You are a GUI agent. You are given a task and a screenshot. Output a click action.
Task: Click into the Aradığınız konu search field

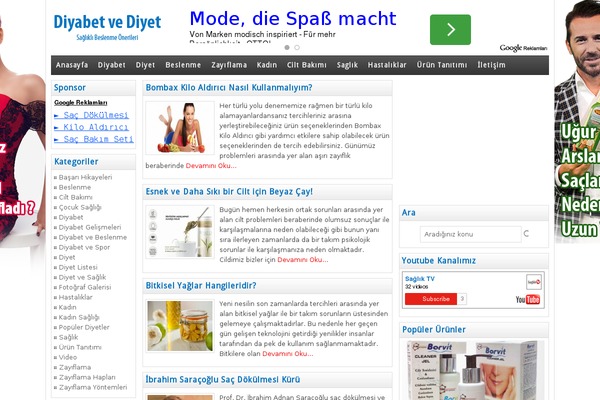471,234
